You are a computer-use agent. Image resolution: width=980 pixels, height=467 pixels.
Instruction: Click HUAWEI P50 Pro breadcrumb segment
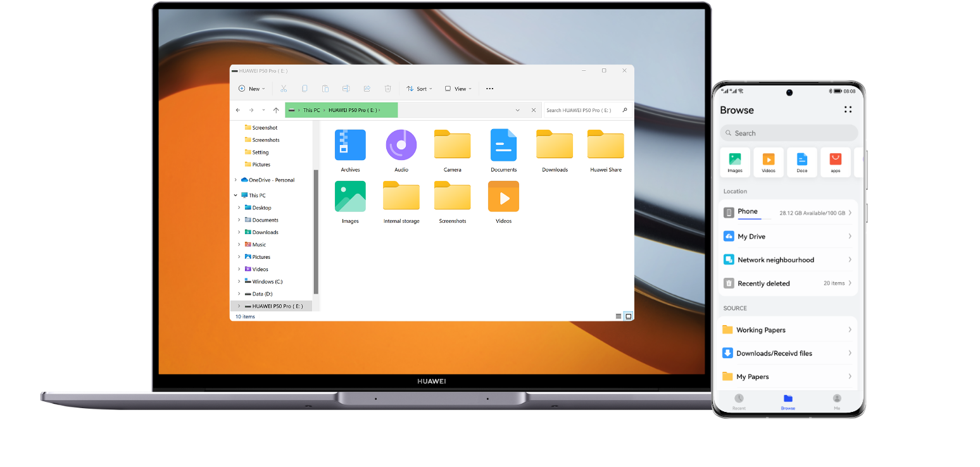[353, 110]
